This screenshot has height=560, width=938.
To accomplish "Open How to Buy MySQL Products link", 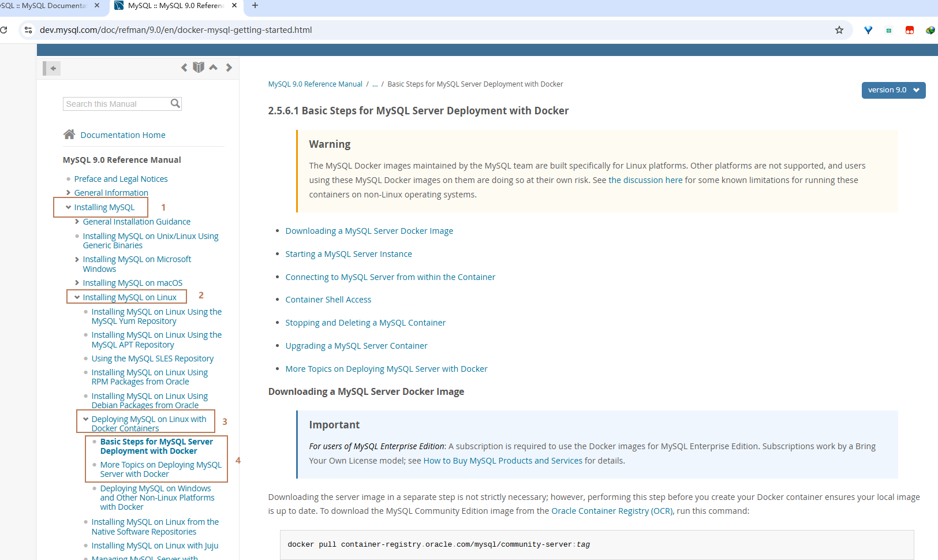I will 503,461.
